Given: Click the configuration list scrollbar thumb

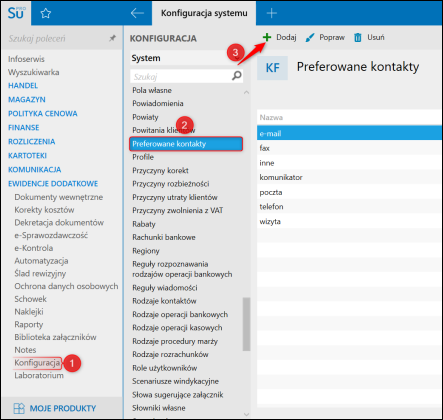Looking at the screenshot, I should 246,324.
